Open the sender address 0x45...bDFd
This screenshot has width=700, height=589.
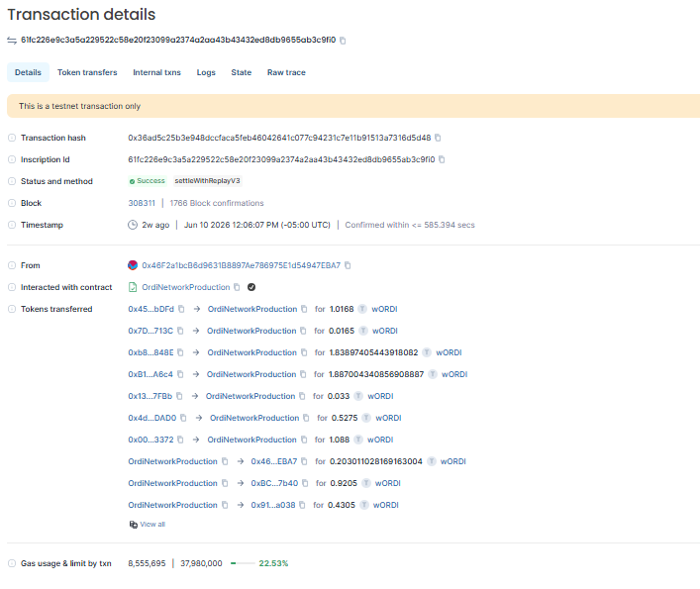tap(150, 309)
